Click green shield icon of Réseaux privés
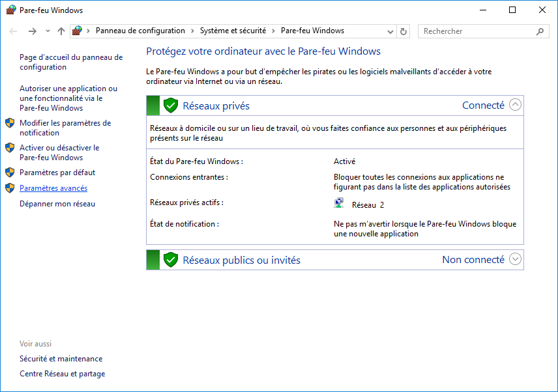 point(171,105)
